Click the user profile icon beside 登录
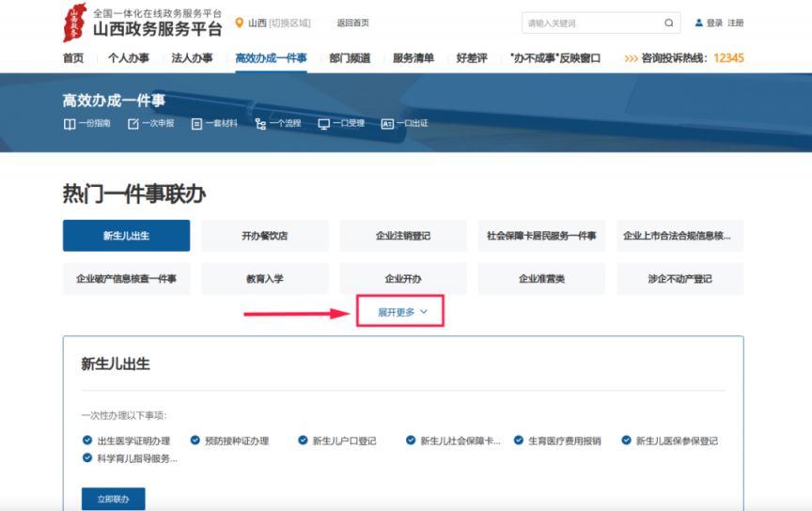812x511 pixels. click(698, 23)
